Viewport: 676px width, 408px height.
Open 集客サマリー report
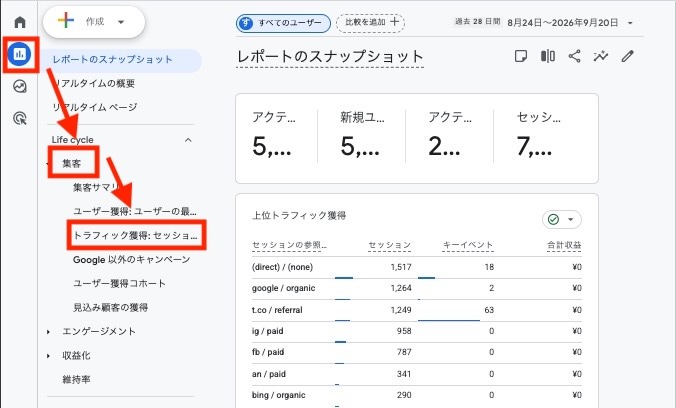click(97, 187)
